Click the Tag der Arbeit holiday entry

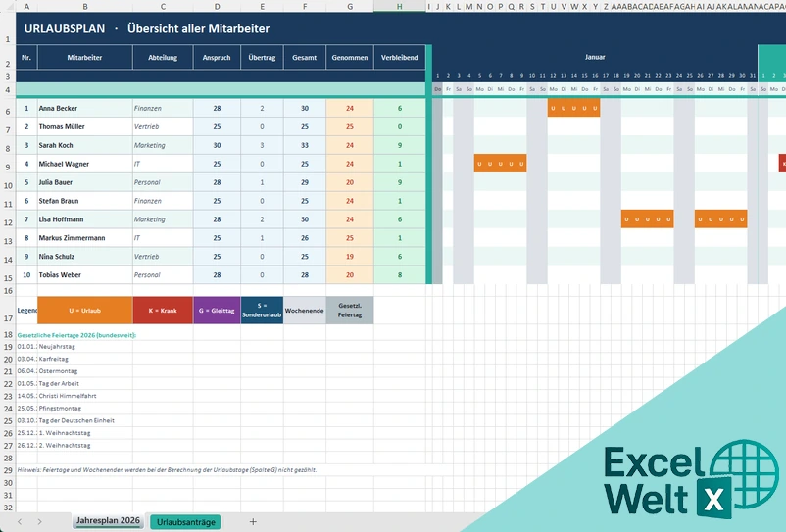59,384
